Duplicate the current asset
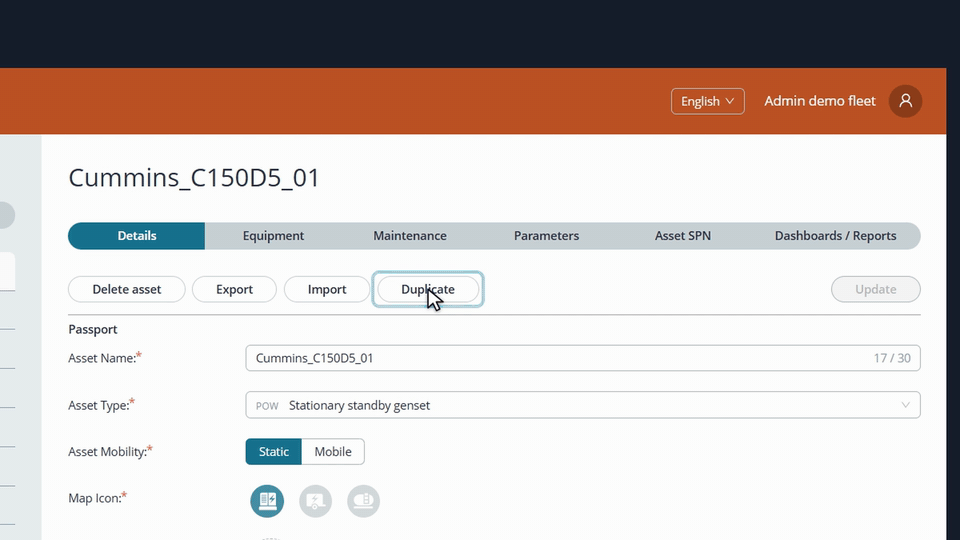This screenshot has height=540, width=960. 428,289
